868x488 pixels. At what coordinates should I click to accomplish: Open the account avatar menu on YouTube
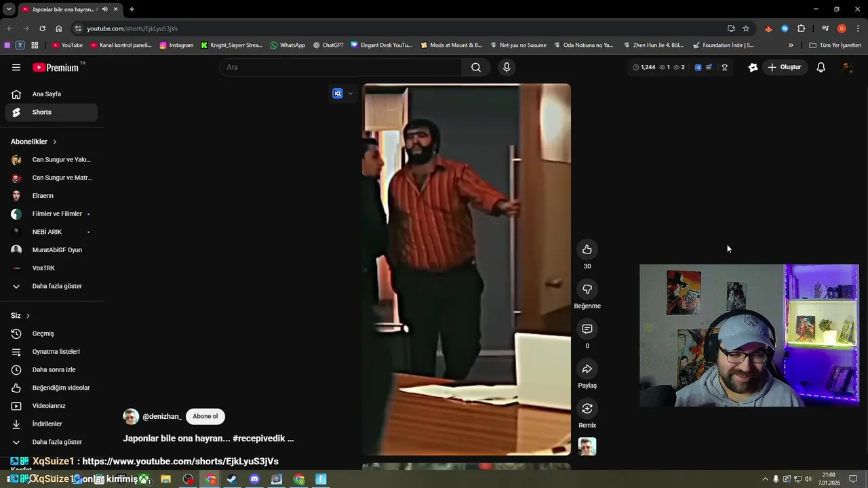(x=846, y=67)
